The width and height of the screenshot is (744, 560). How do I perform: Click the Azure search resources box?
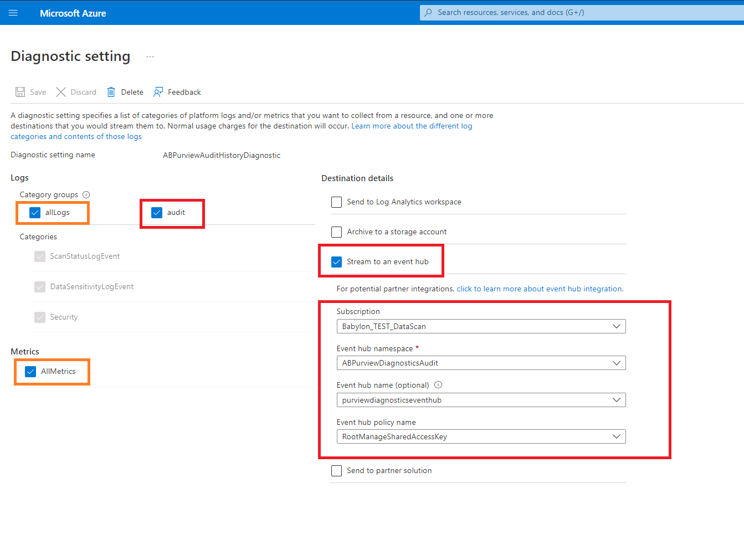(582, 13)
